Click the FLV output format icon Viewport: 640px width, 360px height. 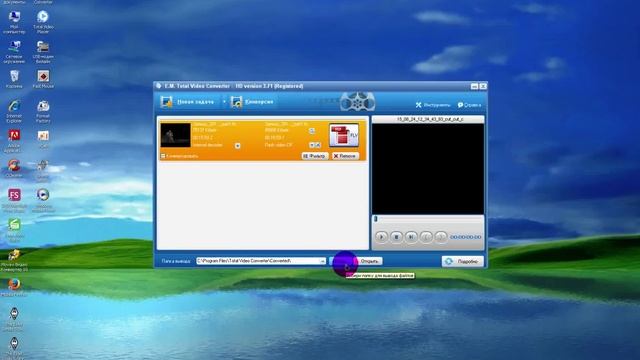pyautogui.click(x=344, y=136)
